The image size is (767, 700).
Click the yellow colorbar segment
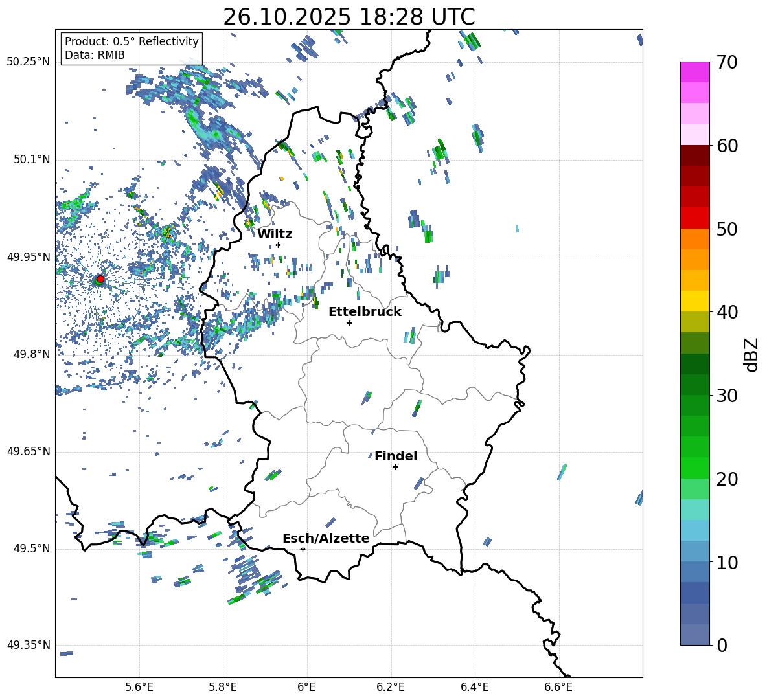(695, 301)
